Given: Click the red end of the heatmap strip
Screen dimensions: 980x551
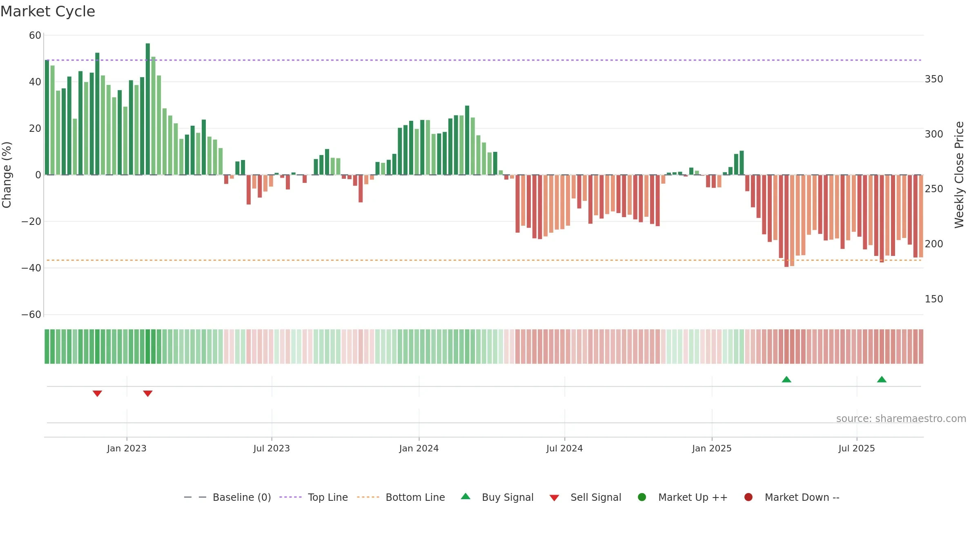Looking at the screenshot, I should [x=921, y=347].
